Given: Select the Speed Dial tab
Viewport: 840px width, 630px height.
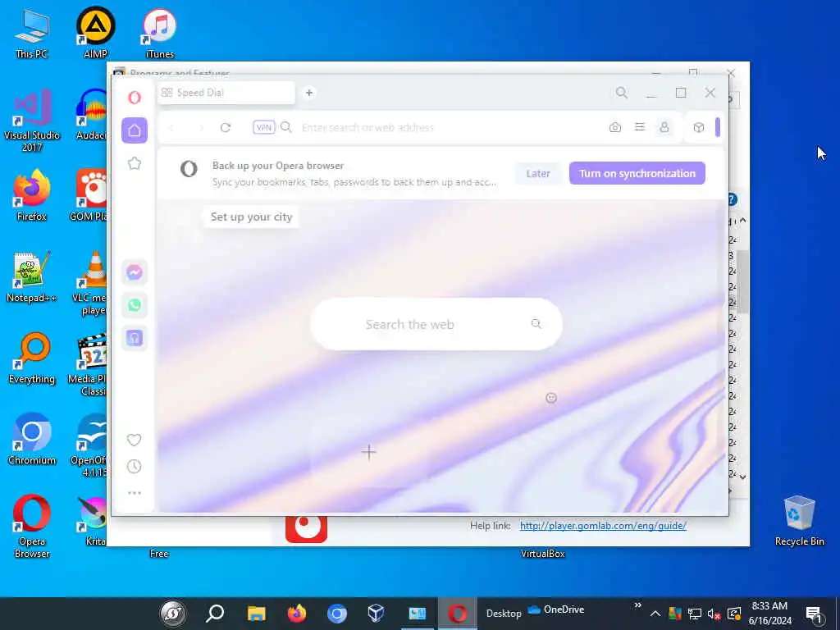Looking at the screenshot, I should tap(226, 93).
